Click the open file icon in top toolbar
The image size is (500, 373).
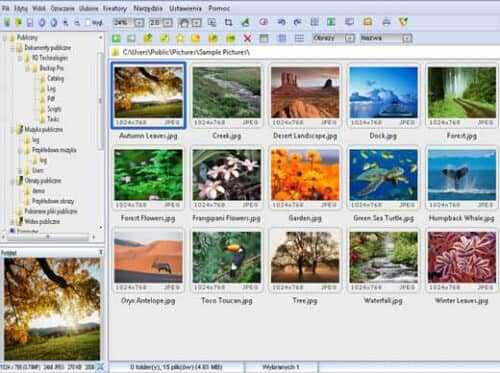click(x=18, y=23)
